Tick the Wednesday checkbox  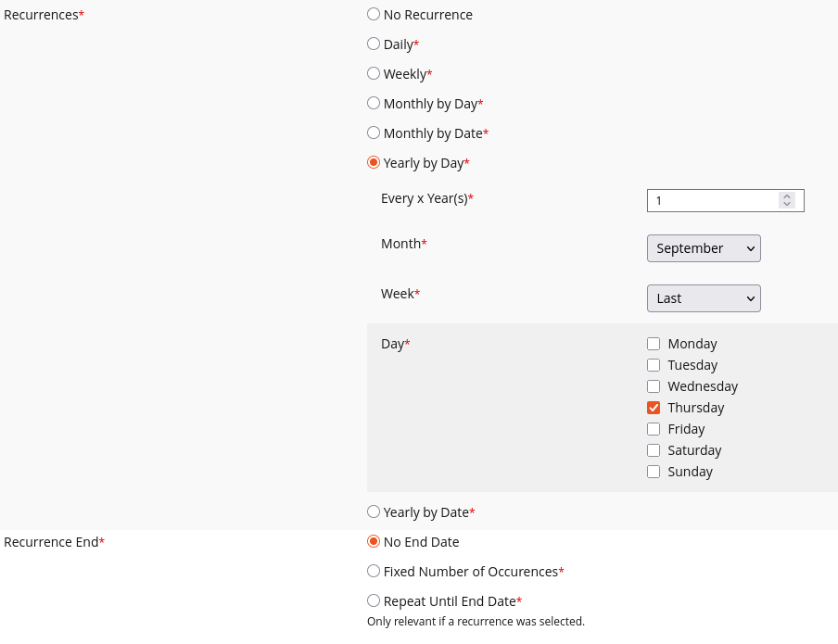[654, 386]
